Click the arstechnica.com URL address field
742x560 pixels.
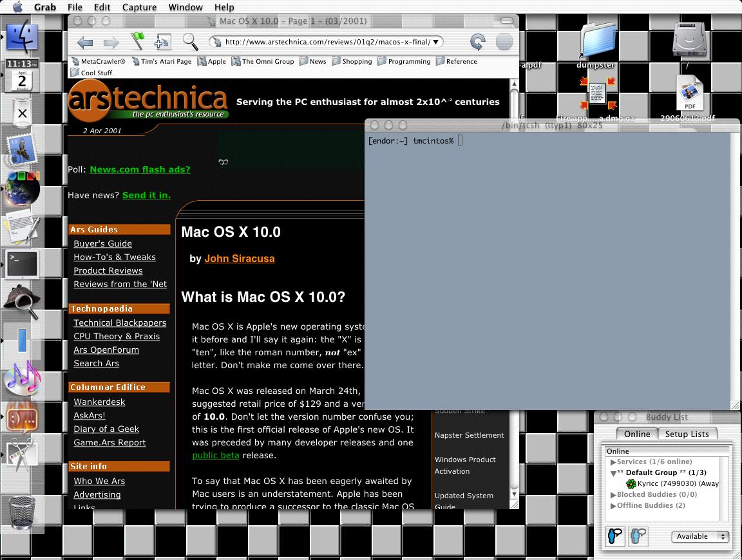click(x=326, y=42)
